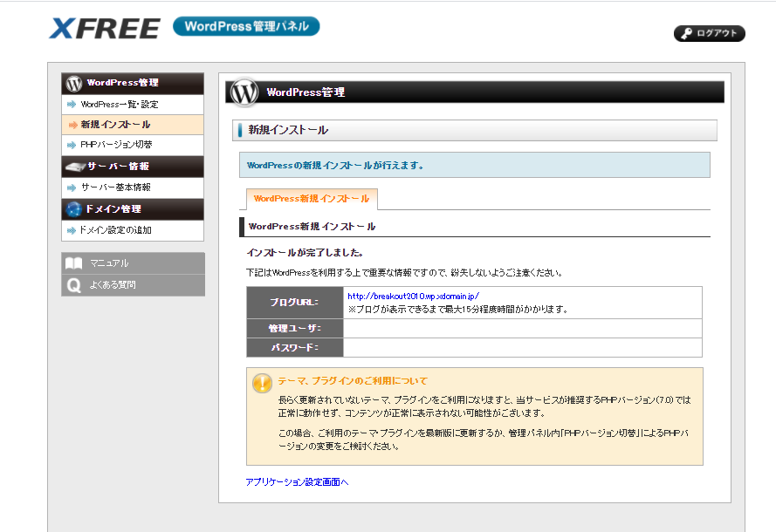Image resolution: width=776 pixels, height=532 pixels.
Task: Click the WordPress logo in sidebar WordPress管理 header
Action: (x=73, y=84)
